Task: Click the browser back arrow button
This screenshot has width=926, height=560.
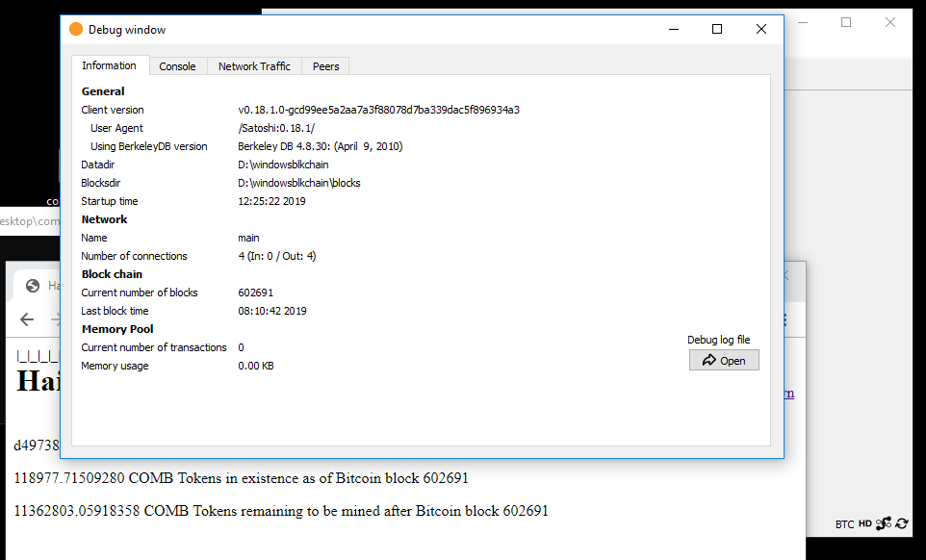Action: pyautogui.click(x=27, y=319)
